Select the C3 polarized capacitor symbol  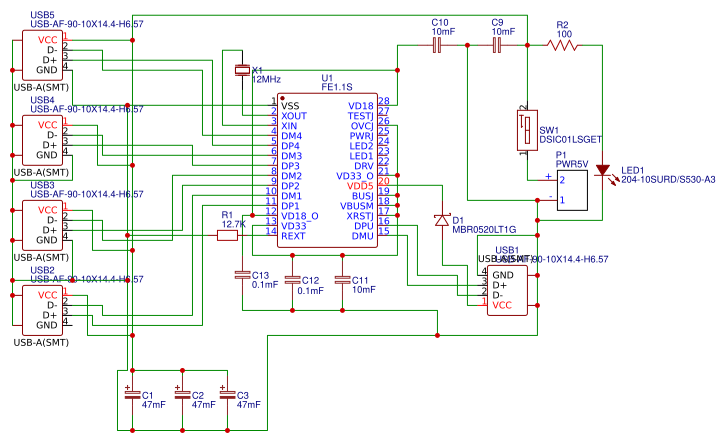[227, 394]
